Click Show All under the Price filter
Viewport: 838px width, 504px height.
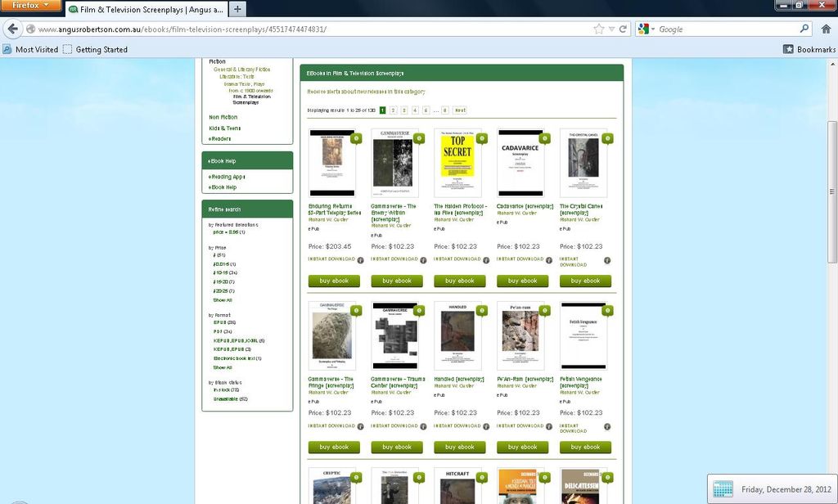tap(223, 300)
